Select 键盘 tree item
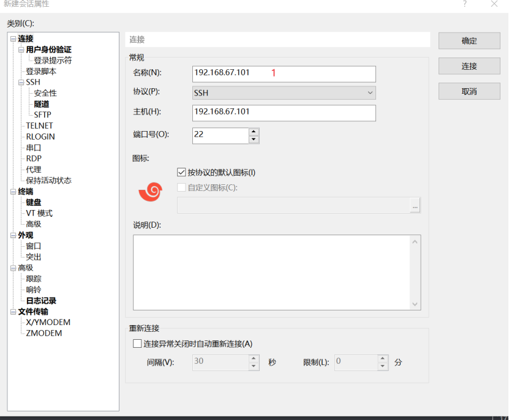Viewport: 509px width, 420px height. (34, 203)
